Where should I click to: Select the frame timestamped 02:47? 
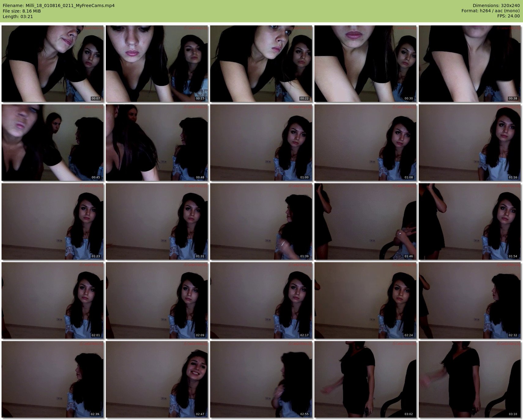[157, 379]
